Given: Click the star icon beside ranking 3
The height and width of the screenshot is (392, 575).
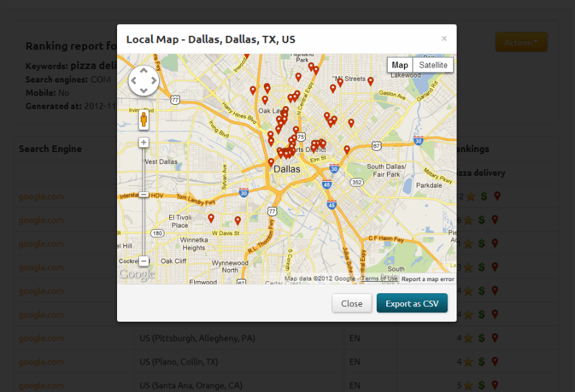Looking at the screenshot, I should [468, 268].
